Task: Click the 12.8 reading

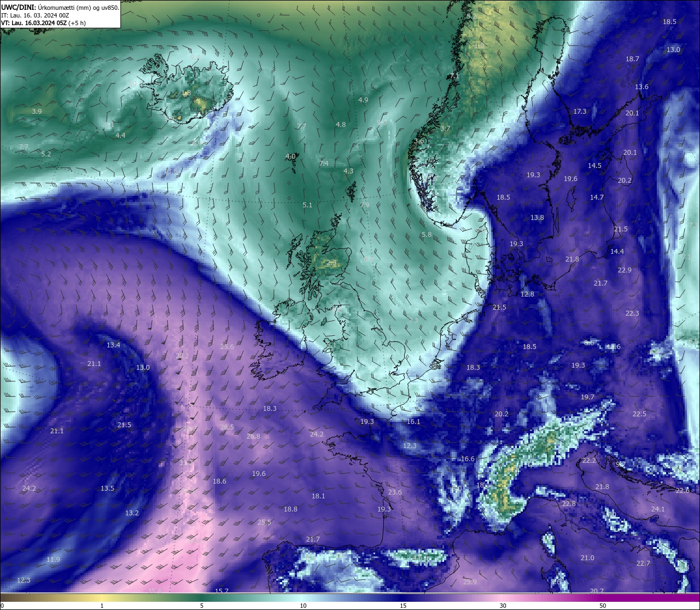Action: coord(527,294)
